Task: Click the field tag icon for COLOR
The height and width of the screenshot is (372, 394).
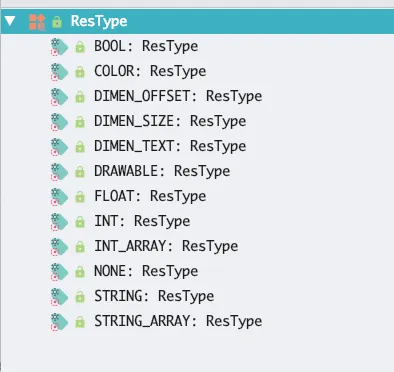Action: point(59,72)
